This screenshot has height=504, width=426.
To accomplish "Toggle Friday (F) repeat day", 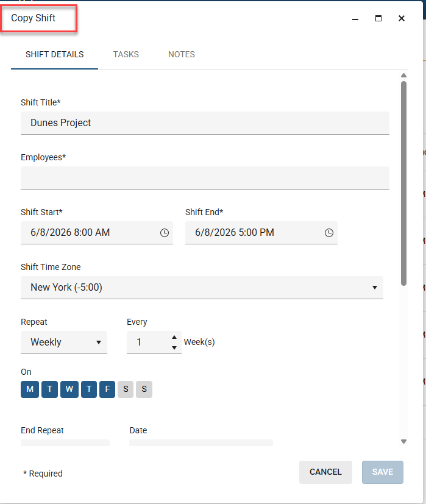I will click(x=107, y=389).
